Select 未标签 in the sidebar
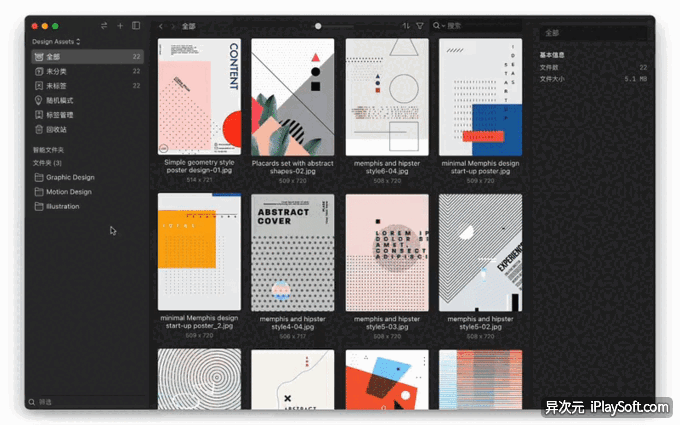 click(x=88, y=86)
